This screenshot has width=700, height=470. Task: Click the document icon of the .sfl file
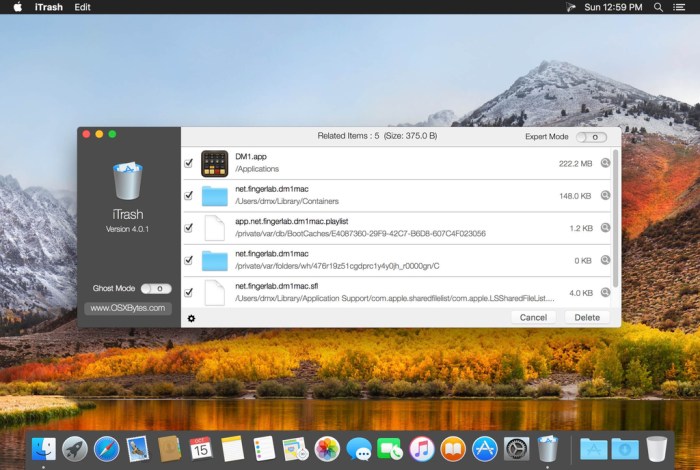[x=214, y=293]
